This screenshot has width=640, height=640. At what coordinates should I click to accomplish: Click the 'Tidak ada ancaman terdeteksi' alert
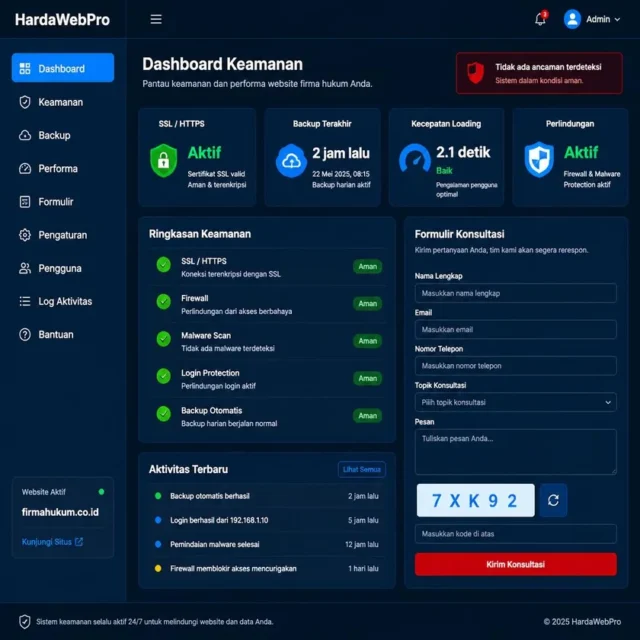pos(539,73)
